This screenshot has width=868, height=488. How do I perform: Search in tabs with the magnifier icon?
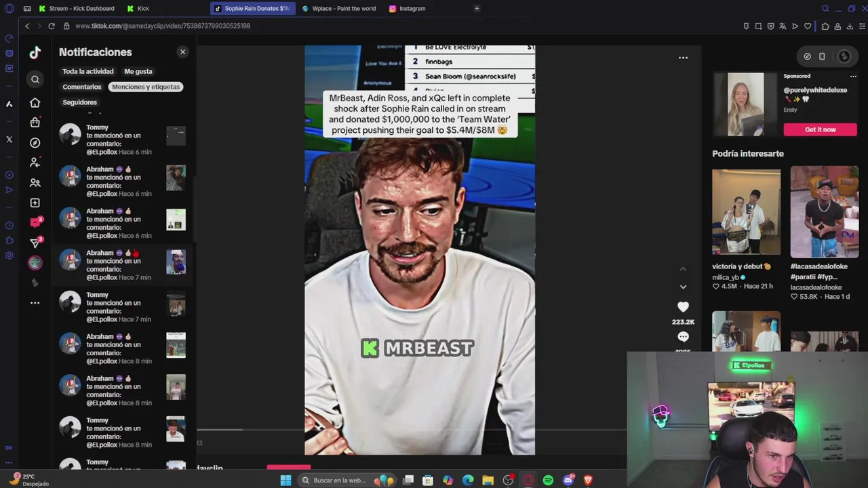click(825, 9)
